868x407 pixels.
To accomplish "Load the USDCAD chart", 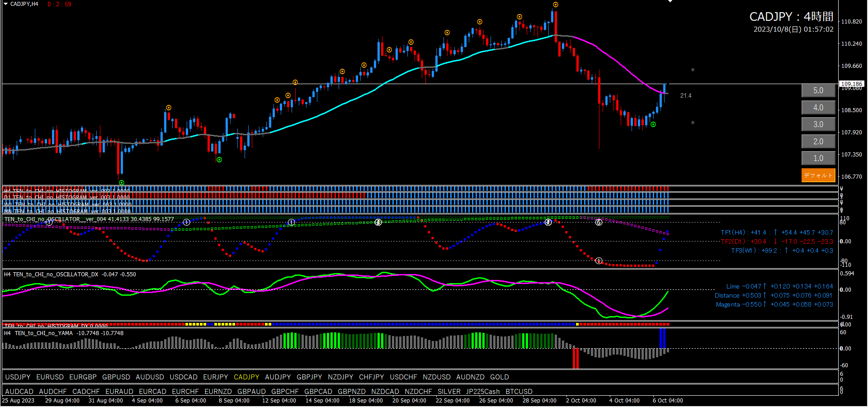I will click(x=184, y=377).
